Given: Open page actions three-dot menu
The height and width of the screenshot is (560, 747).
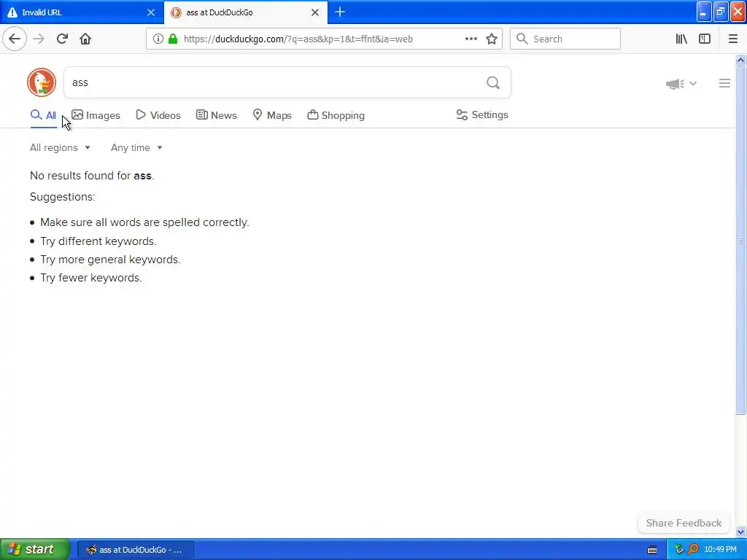Looking at the screenshot, I should [x=471, y=39].
